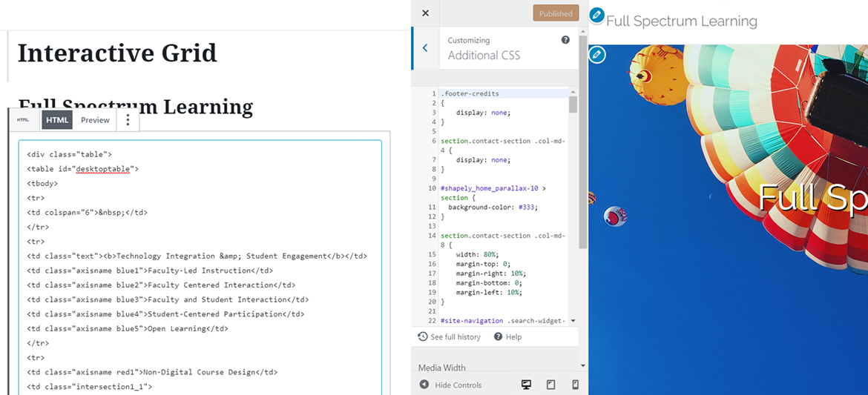
Task: Click the edit pencil beside the site title
Action: click(x=596, y=16)
